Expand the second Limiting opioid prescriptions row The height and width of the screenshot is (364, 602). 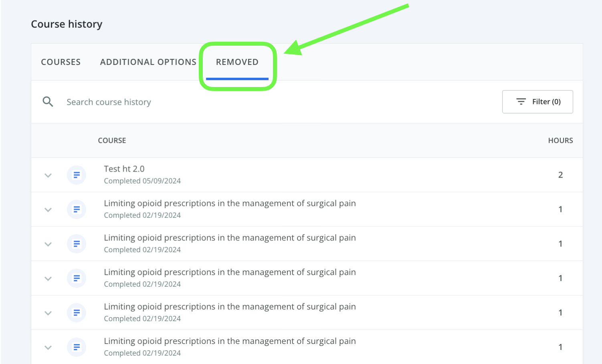click(48, 244)
